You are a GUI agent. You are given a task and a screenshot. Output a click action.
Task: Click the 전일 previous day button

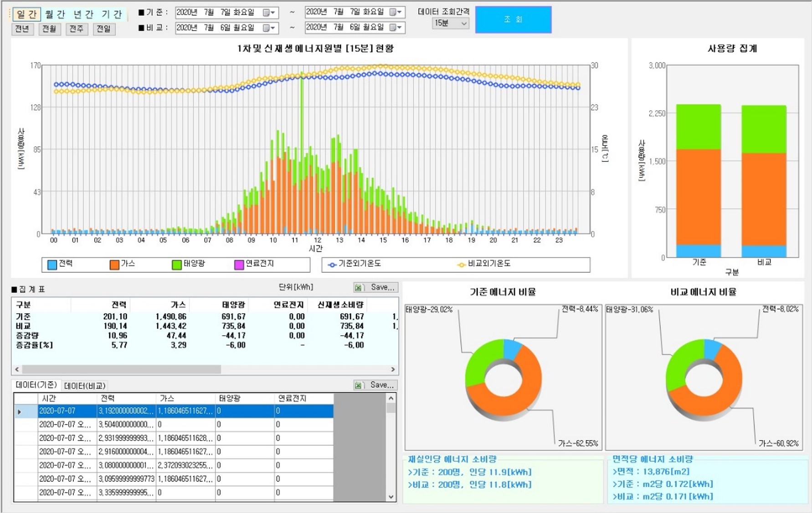point(104,29)
